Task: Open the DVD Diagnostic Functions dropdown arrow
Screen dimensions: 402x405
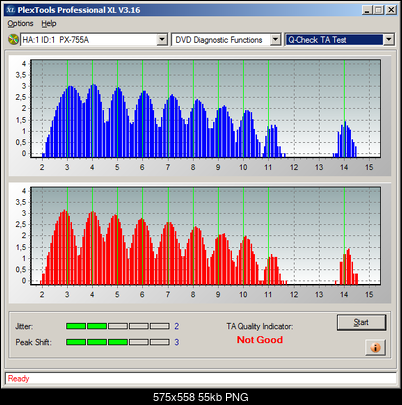Action: 275,40
